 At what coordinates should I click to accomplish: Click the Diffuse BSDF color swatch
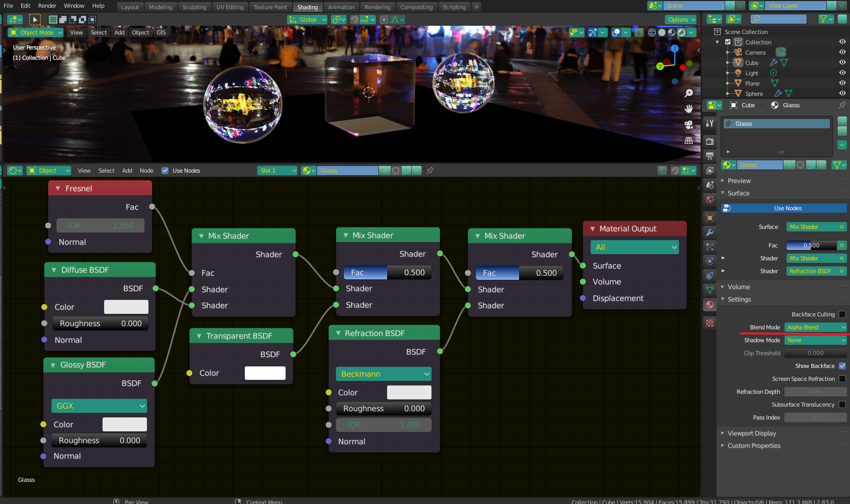tap(126, 307)
